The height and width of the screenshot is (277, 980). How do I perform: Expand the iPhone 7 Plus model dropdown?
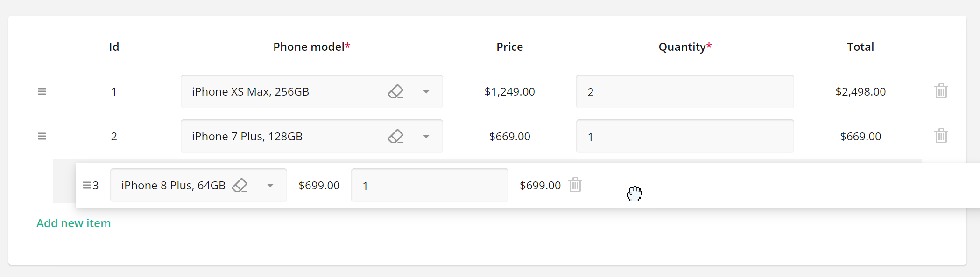(x=426, y=136)
